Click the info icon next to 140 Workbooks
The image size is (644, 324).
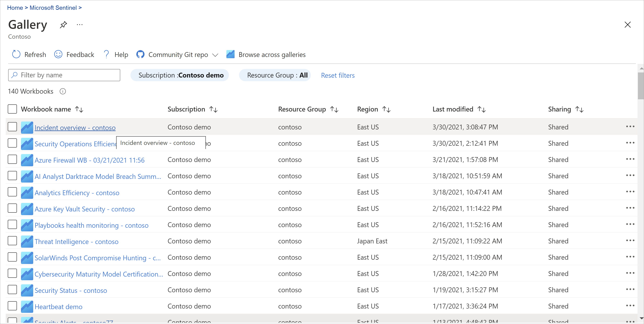click(63, 91)
